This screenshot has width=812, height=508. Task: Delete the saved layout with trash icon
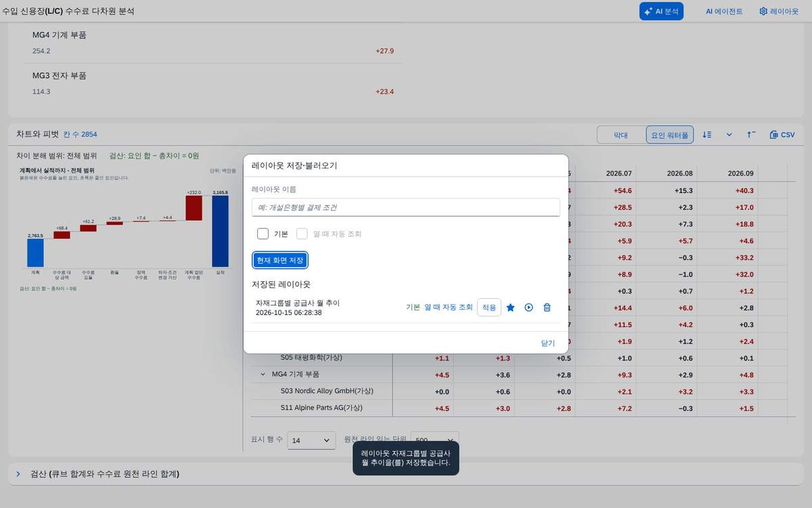[x=547, y=308]
